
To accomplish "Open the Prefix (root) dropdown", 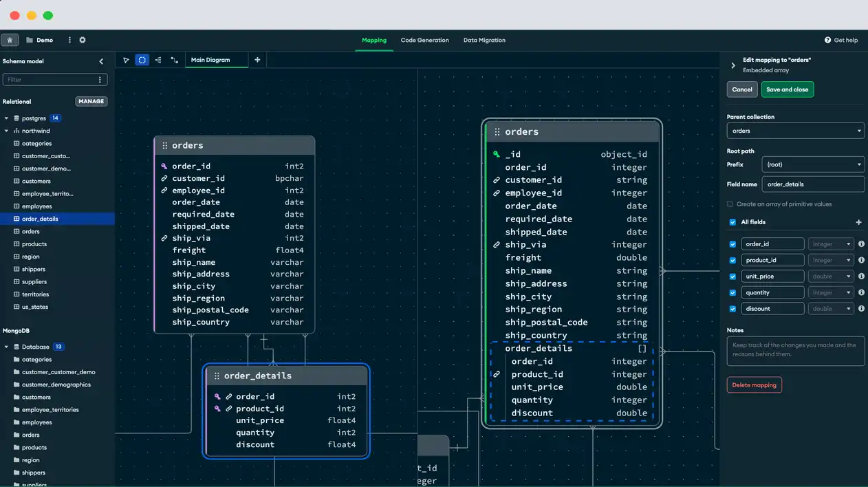I will tap(813, 164).
